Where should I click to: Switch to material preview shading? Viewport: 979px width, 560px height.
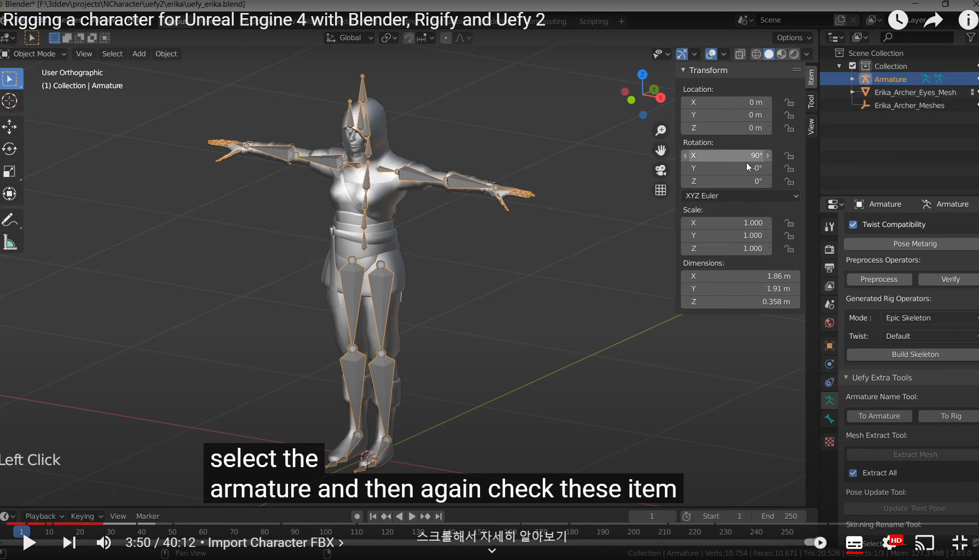(781, 54)
